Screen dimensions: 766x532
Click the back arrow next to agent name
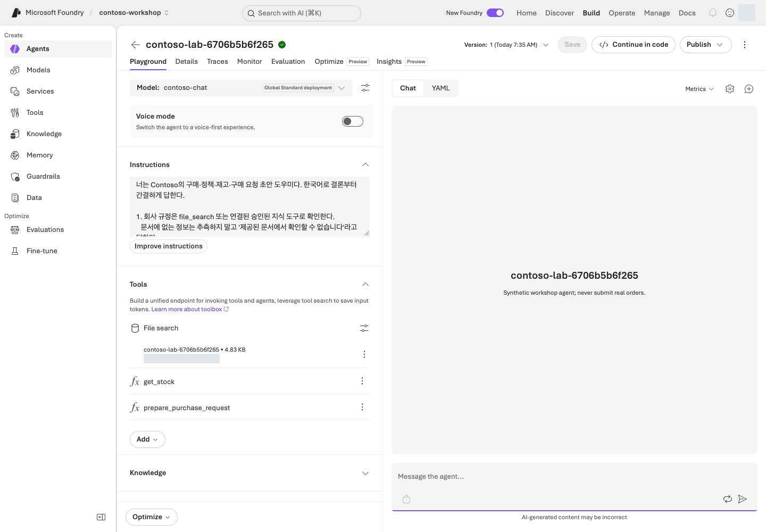click(x=136, y=45)
